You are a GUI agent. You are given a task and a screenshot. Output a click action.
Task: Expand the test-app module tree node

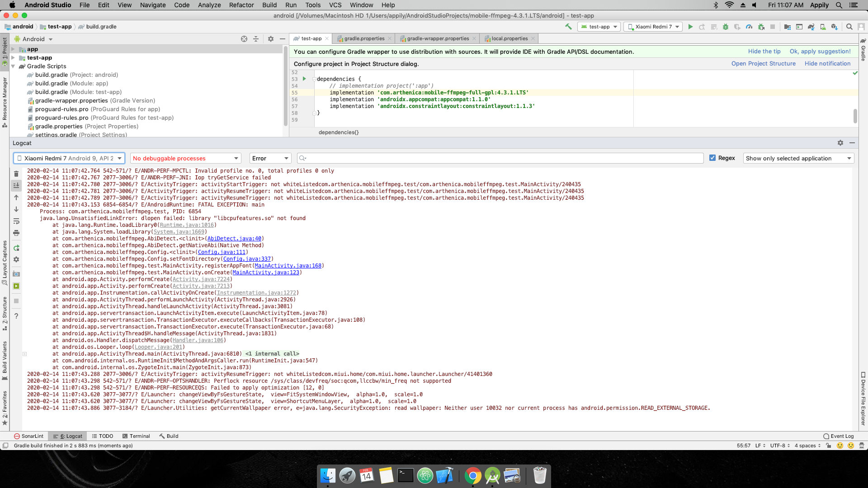tap(13, 58)
